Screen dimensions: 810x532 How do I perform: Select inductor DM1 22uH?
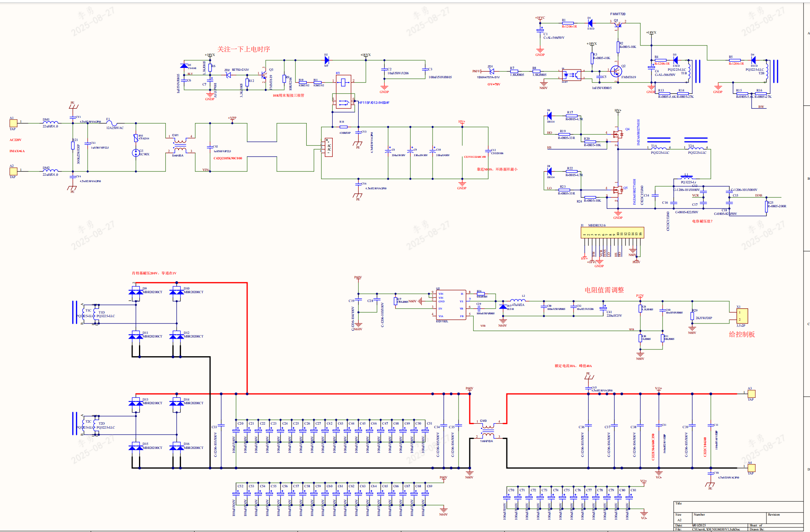[50, 122]
